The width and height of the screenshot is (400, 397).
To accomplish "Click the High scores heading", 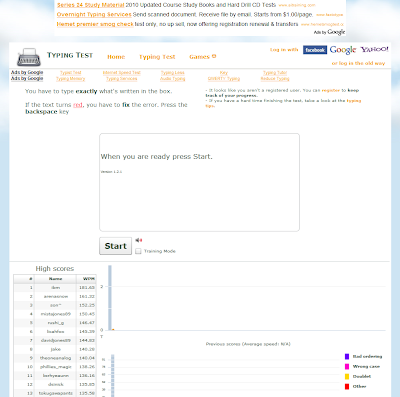I will tap(55, 269).
